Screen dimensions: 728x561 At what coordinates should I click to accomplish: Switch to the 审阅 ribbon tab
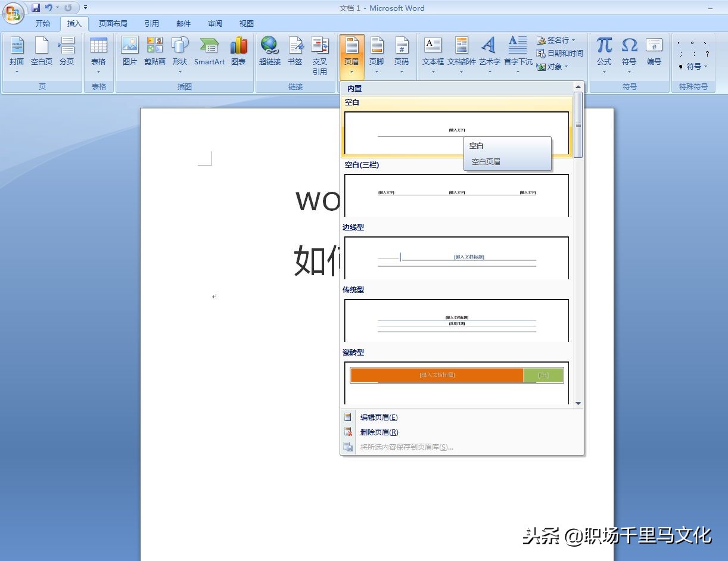214,23
